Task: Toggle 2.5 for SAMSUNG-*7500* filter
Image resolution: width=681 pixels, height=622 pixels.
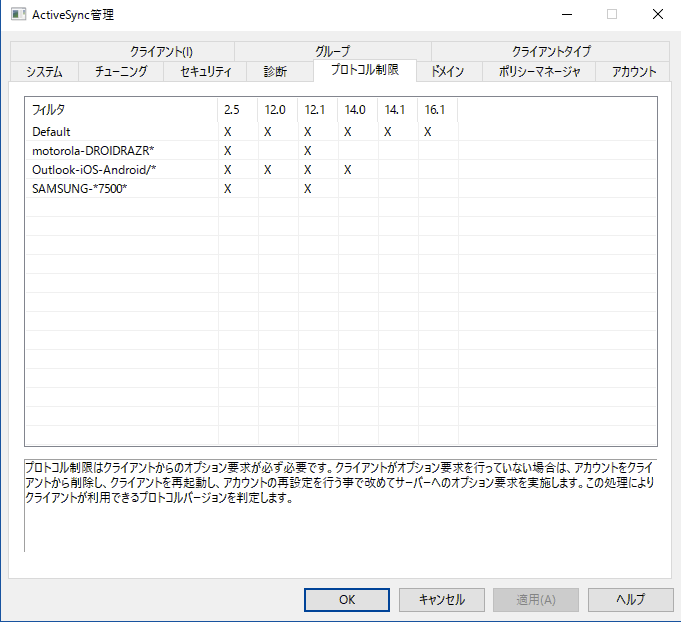Action: coord(228,189)
